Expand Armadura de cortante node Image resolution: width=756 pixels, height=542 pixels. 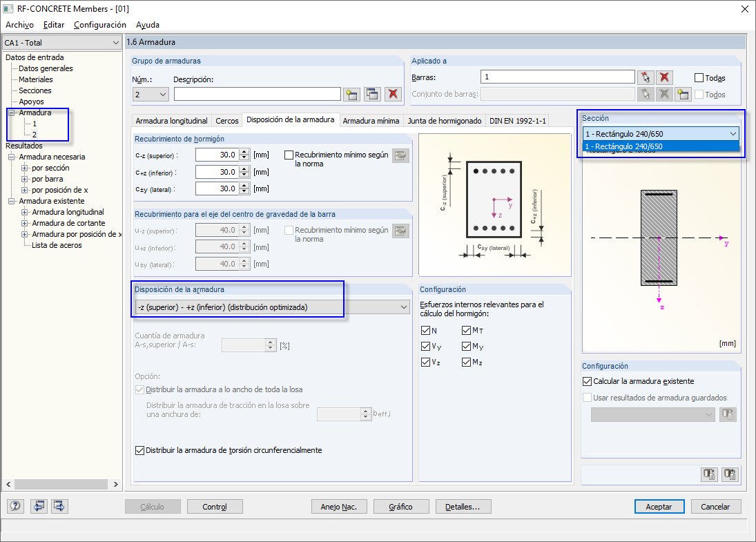tap(24, 223)
